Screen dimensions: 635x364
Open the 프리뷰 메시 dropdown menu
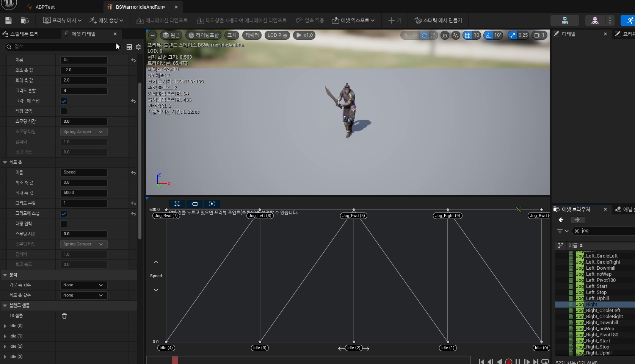pos(62,20)
